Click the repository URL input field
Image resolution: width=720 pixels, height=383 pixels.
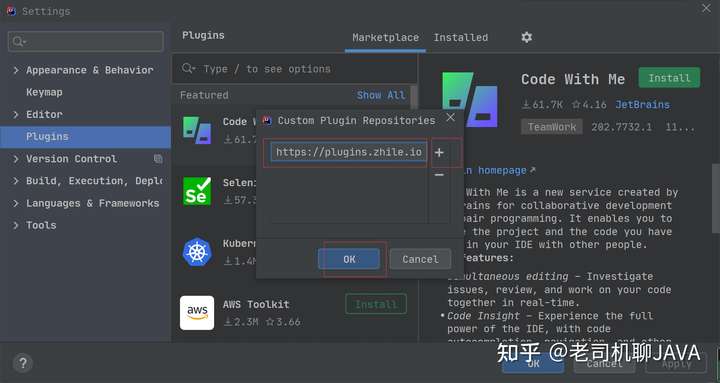(x=349, y=152)
